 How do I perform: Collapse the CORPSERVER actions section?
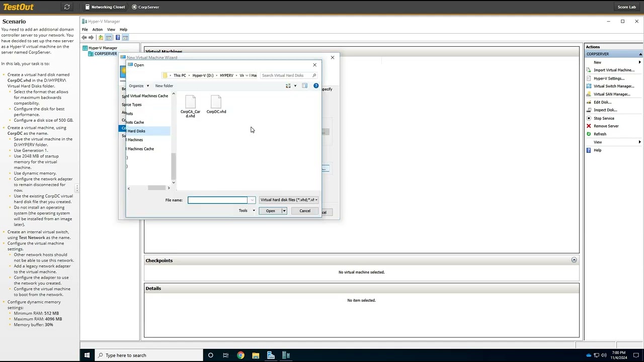(640, 54)
